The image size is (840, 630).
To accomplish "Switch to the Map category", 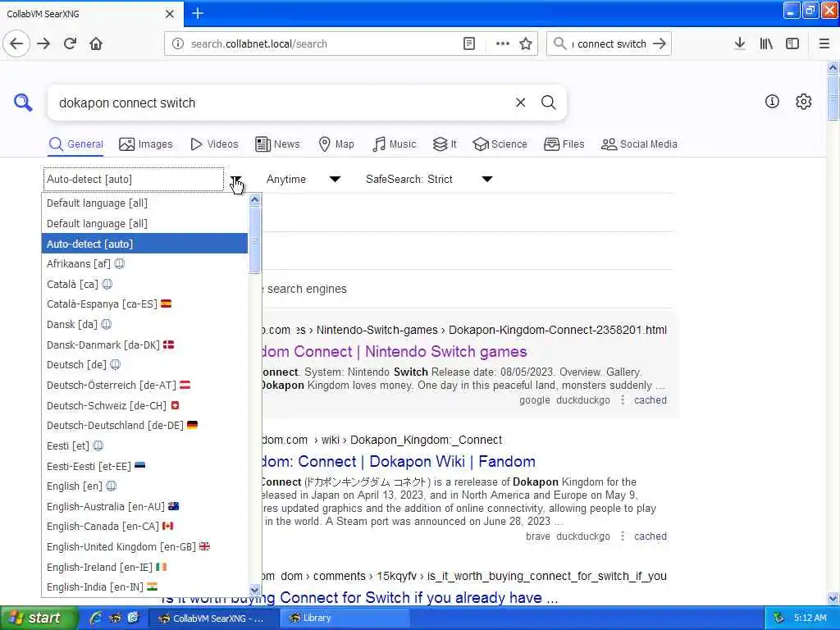I will [336, 144].
